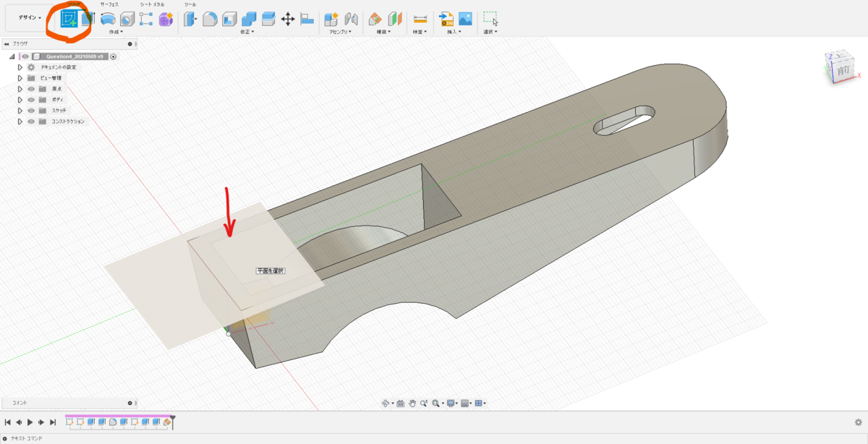This screenshot has width=868, height=444.
Task: Expand the テキスト コマンド panel
Action: click(x=5, y=438)
